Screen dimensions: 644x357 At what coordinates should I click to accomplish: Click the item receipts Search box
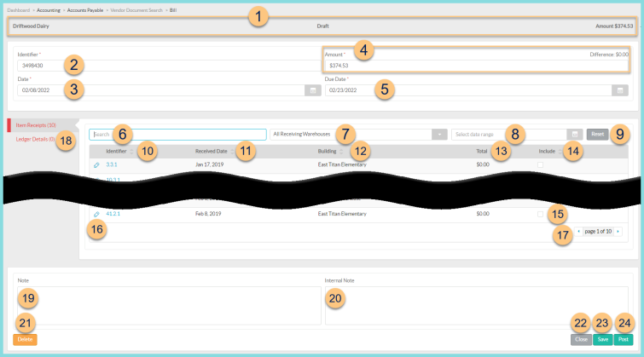click(177, 134)
